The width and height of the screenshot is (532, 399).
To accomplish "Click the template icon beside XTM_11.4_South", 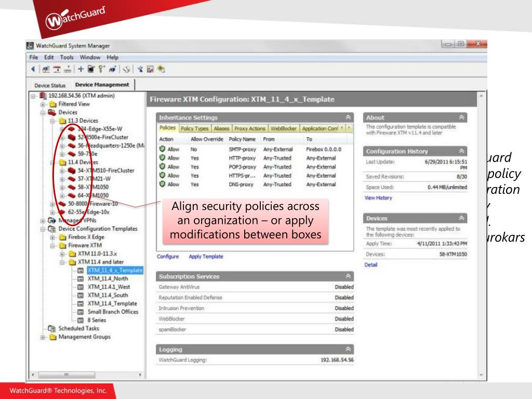I will pos(81,296).
